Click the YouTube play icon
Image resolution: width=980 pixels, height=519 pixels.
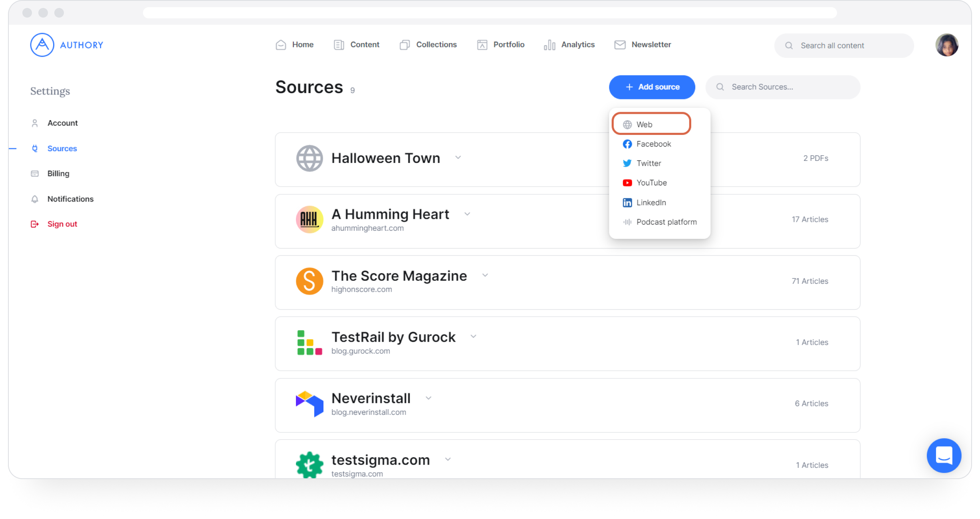[627, 183]
